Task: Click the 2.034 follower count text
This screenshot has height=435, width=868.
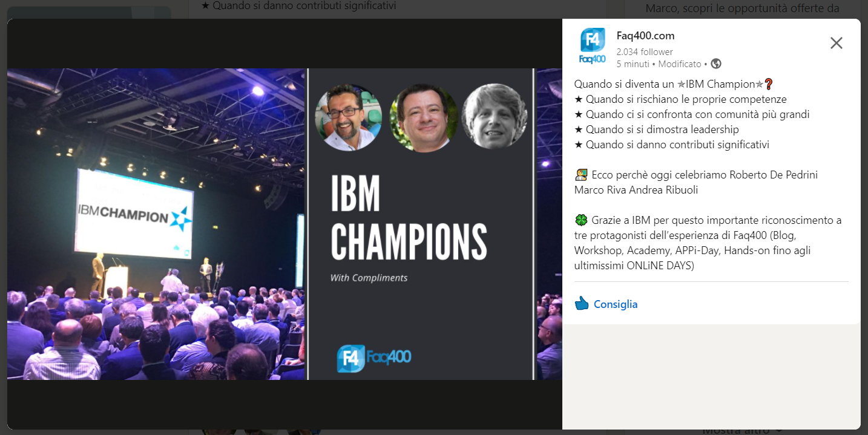Action: [645, 52]
